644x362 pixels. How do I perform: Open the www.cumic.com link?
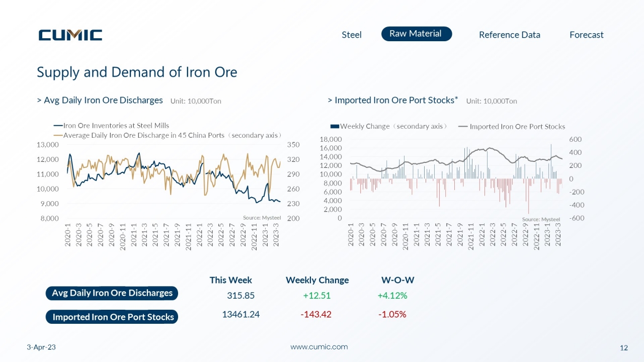click(319, 347)
